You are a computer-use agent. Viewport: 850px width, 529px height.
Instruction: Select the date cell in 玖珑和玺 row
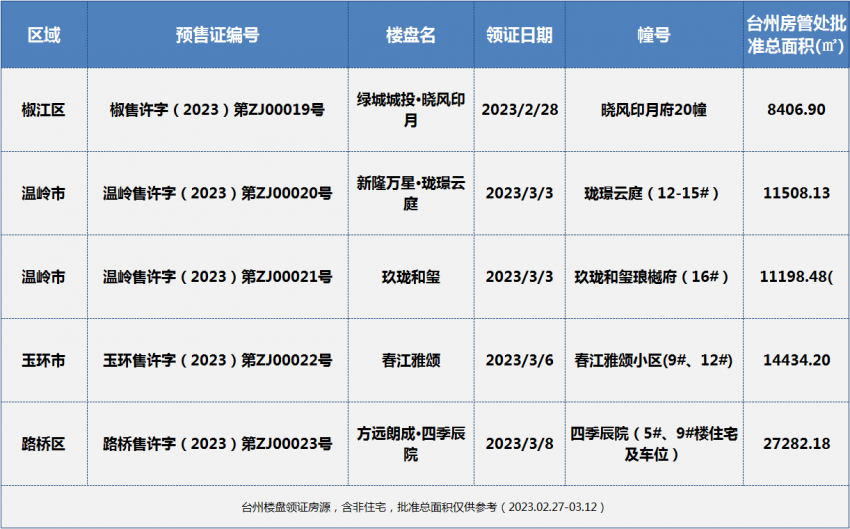point(519,276)
